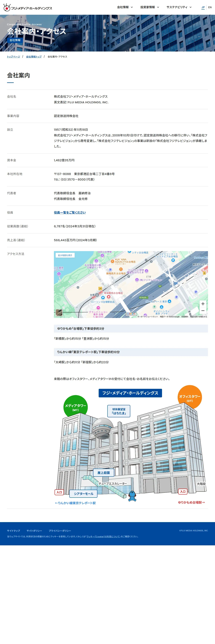Click the ファミリーマート store marker on map

(173, 260)
